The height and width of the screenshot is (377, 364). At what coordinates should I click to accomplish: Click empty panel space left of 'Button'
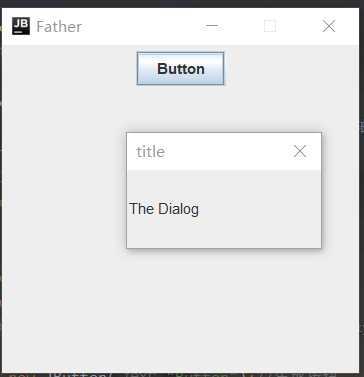68,68
